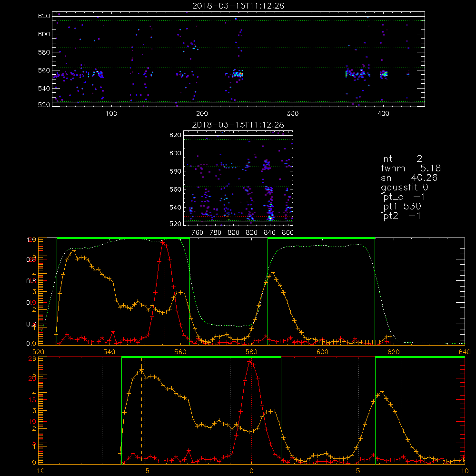Image resolution: width=476 pixels, height=476 pixels.
Task: Click y-axis label 540 on wide image plot
Action: [44, 89]
